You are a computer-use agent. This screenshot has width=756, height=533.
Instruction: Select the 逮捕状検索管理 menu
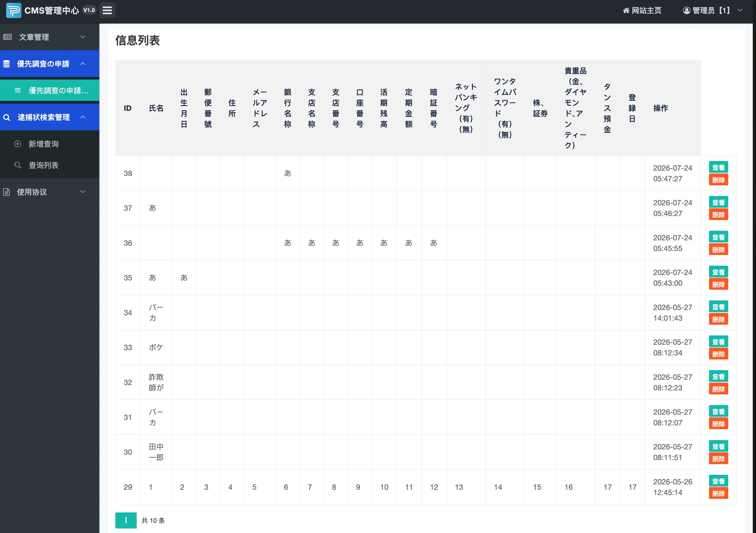pos(50,117)
